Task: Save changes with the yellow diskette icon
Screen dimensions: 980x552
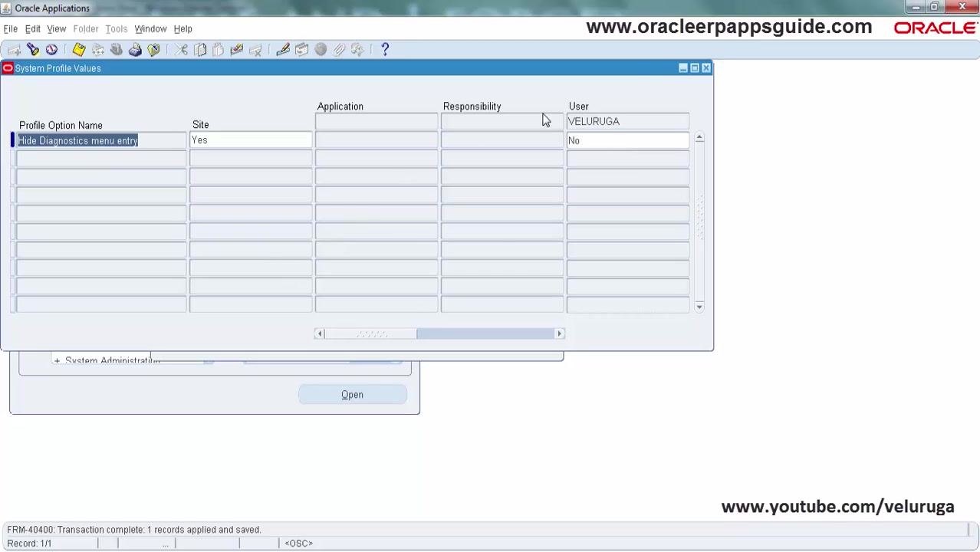Action: [x=79, y=50]
